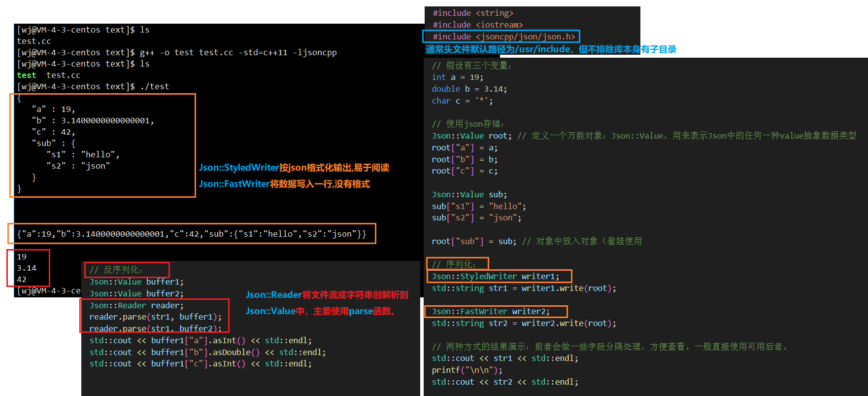
Task: Click the 'root["sub"] = sub;' code line
Action: click(x=474, y=241)
